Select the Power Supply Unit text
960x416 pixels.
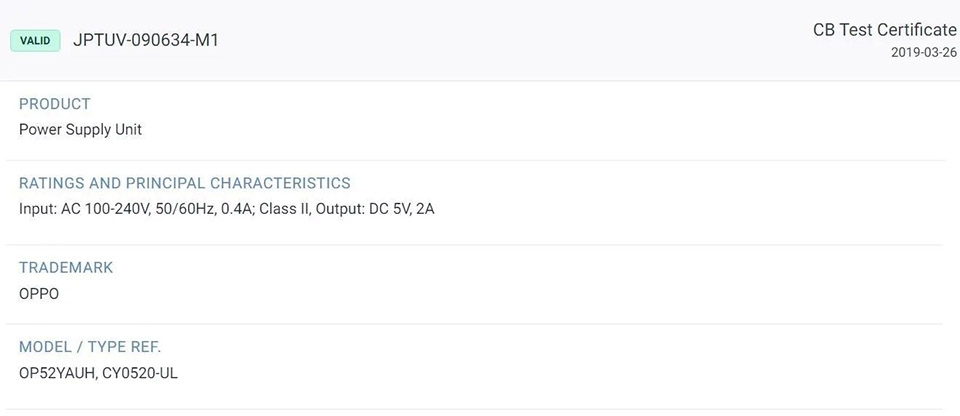tap(80, 129)
